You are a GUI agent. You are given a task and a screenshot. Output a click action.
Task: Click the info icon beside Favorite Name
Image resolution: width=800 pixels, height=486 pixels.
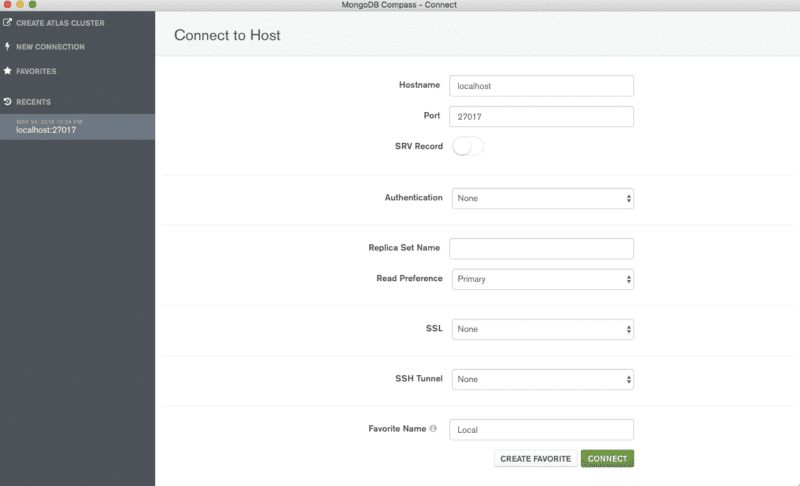coord(433,428)
